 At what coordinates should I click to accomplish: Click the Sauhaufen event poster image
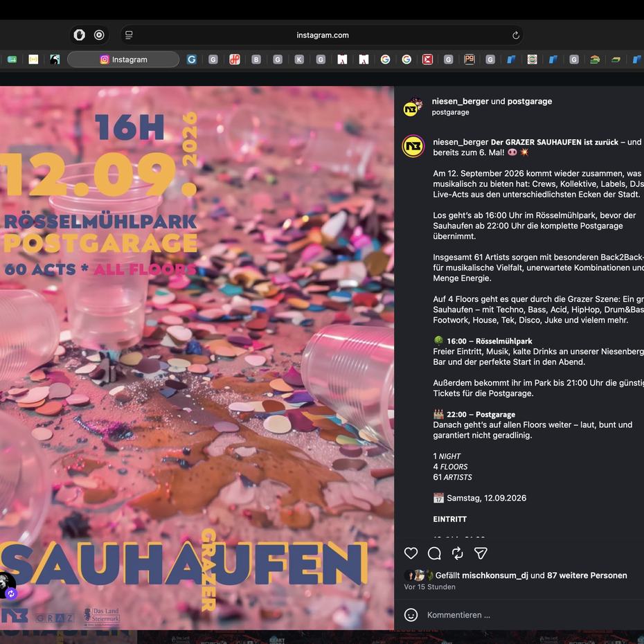pyautogui.click(x=197, y=357)
